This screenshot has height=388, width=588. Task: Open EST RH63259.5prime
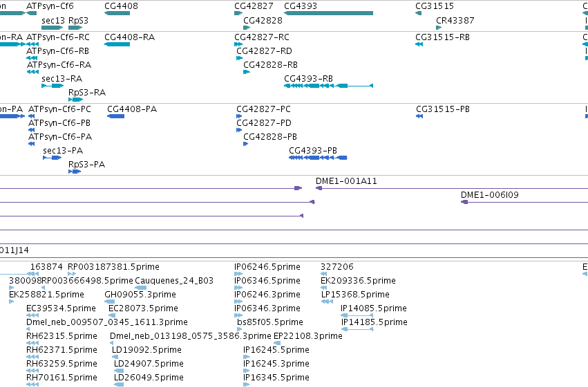[x=62, y=364]
